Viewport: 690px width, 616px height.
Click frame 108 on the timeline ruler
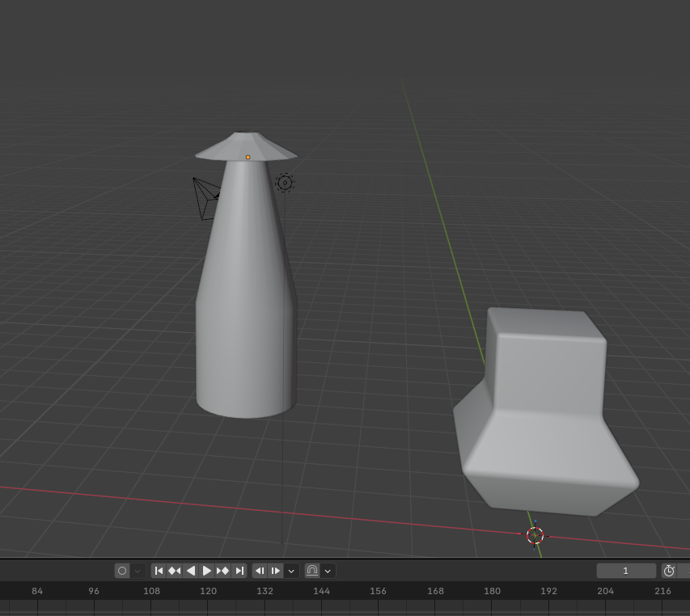click(x=151, y=591)
